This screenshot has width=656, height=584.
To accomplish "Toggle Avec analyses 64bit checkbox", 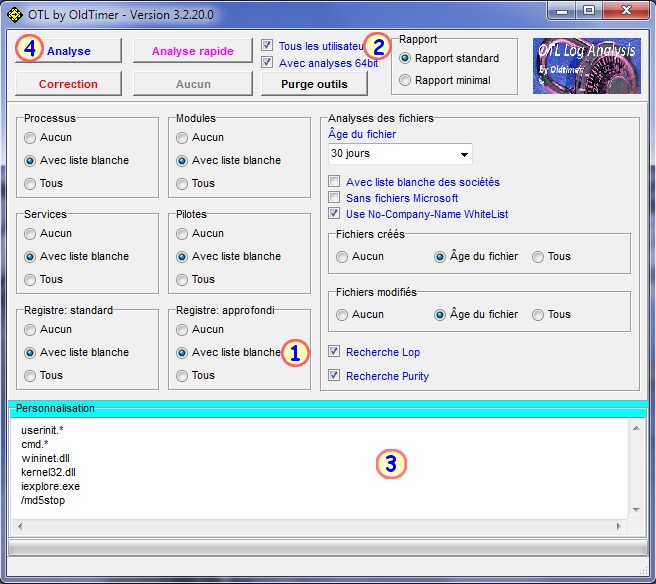I will pos(267,62).
